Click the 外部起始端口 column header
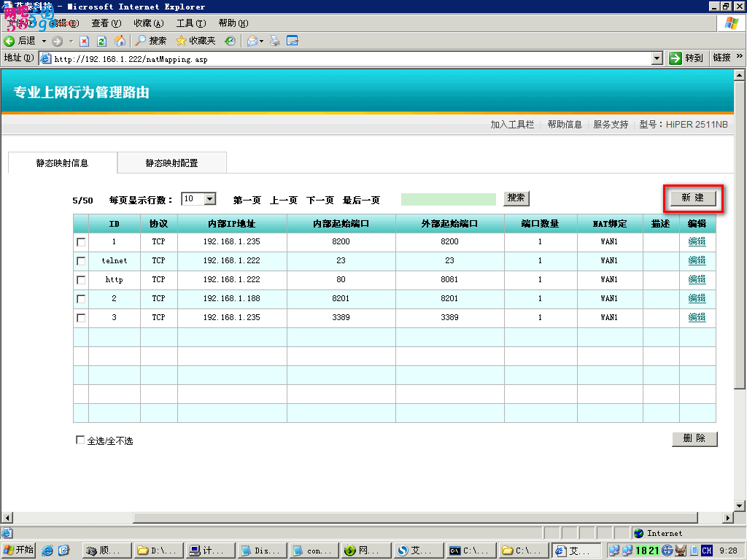 (x=449, y=223)
